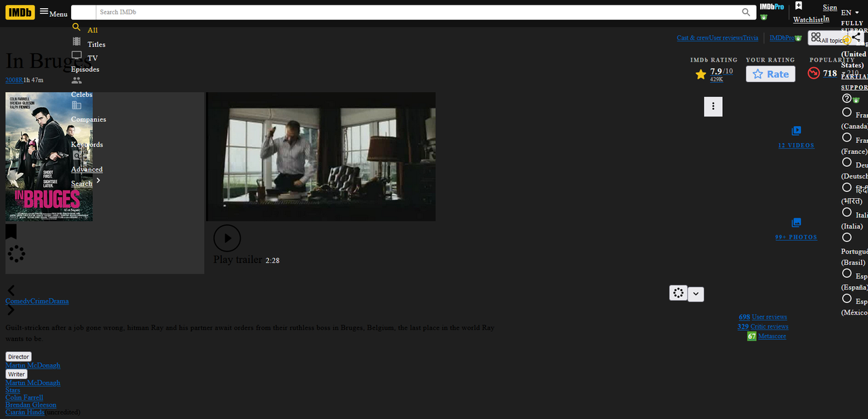Open the IMDbPro header link

coord(772,7)
